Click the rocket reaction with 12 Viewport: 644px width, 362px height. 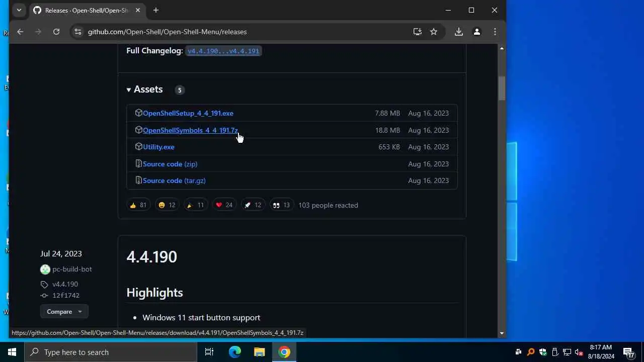[x=253, y=205]
